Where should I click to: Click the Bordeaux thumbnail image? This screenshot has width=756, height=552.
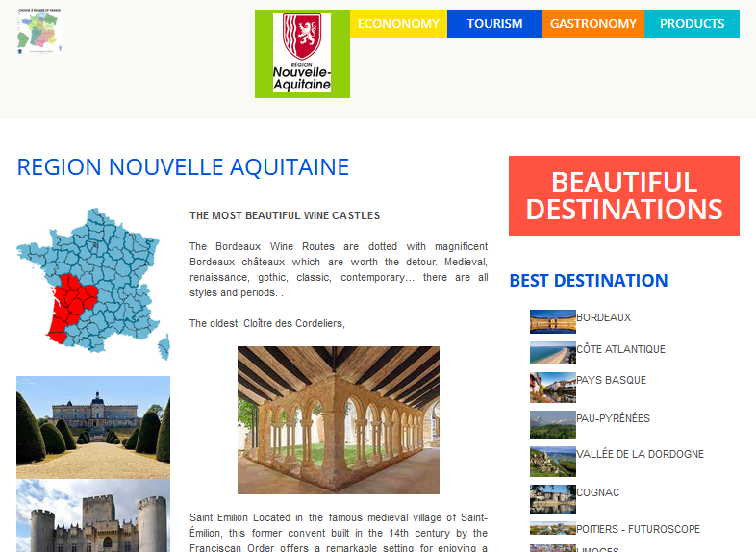[552, 321]
